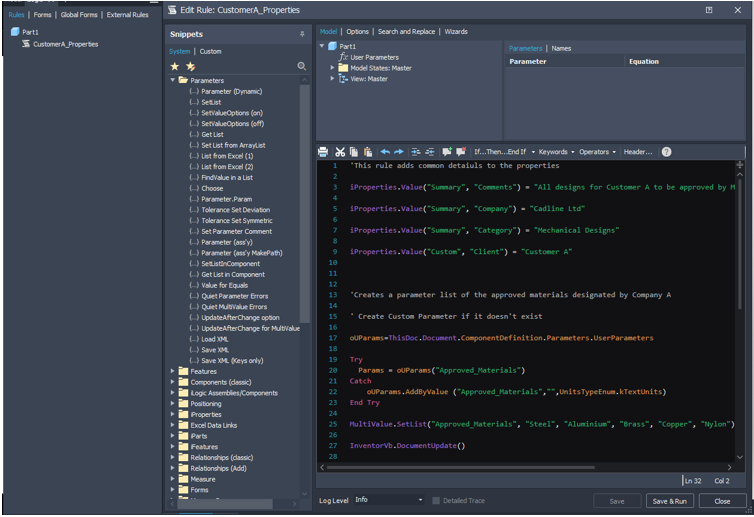
Task: Open the pop-out icon in title bar
Action: (709, 10)
